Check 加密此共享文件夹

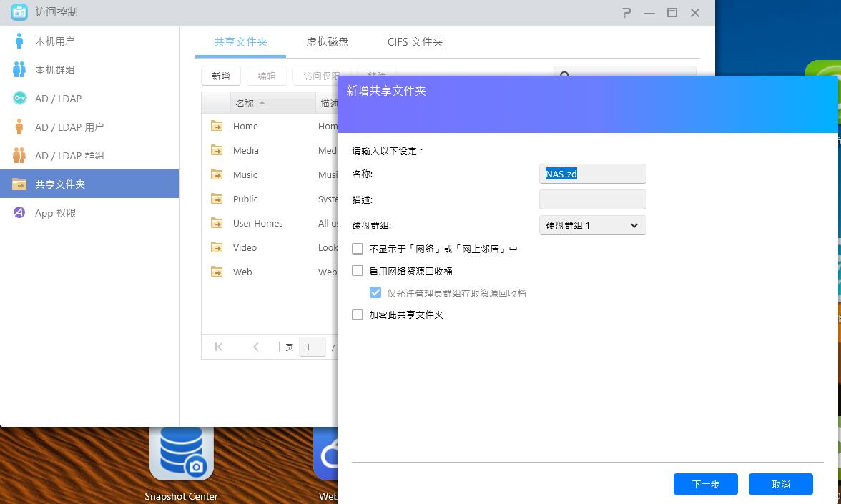tap(358, 315)
